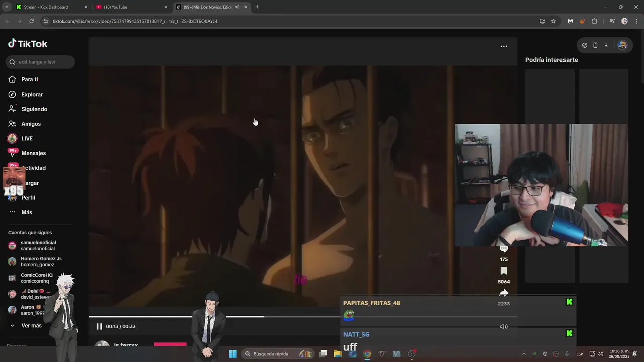Click the creator name is.ferrxx
The image size is (644, 362).
[x=126, y=345]
